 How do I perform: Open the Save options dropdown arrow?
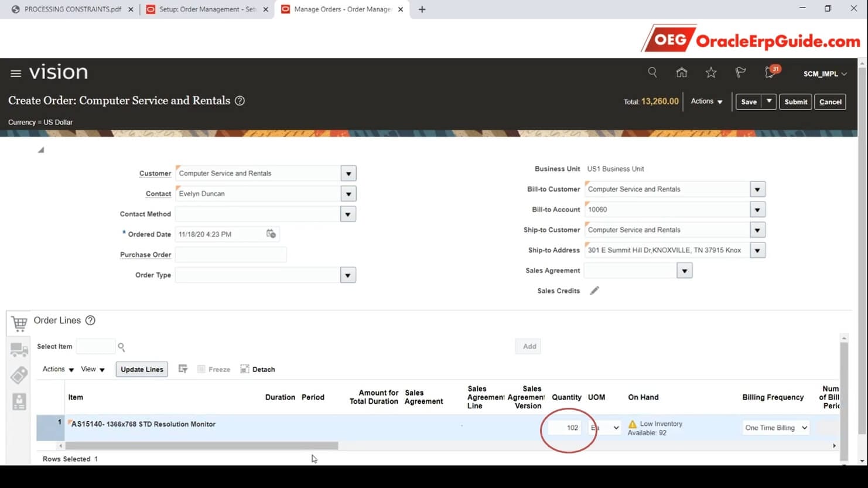pos(769,101)
